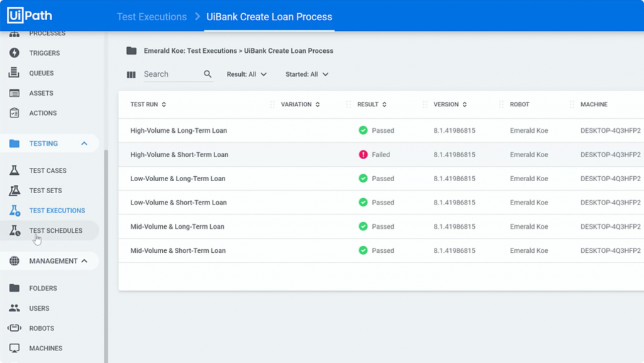This screenshot has height=363, width=644.
Task: Click the Test Schedules flask-clock icon
Action: click(x=15, y=230)
